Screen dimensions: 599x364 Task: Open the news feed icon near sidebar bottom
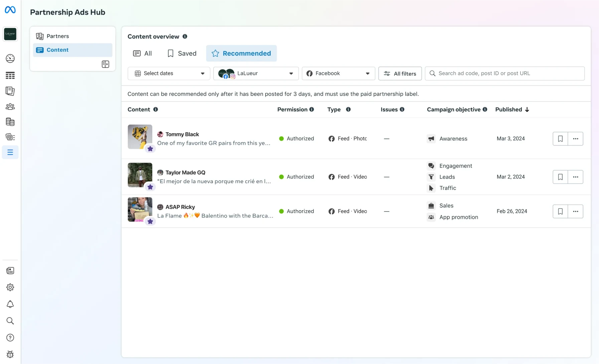[x=10, y=271]
